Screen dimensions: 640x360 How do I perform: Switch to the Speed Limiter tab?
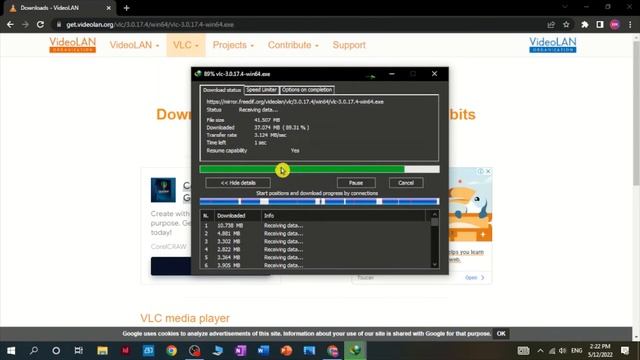262,90
